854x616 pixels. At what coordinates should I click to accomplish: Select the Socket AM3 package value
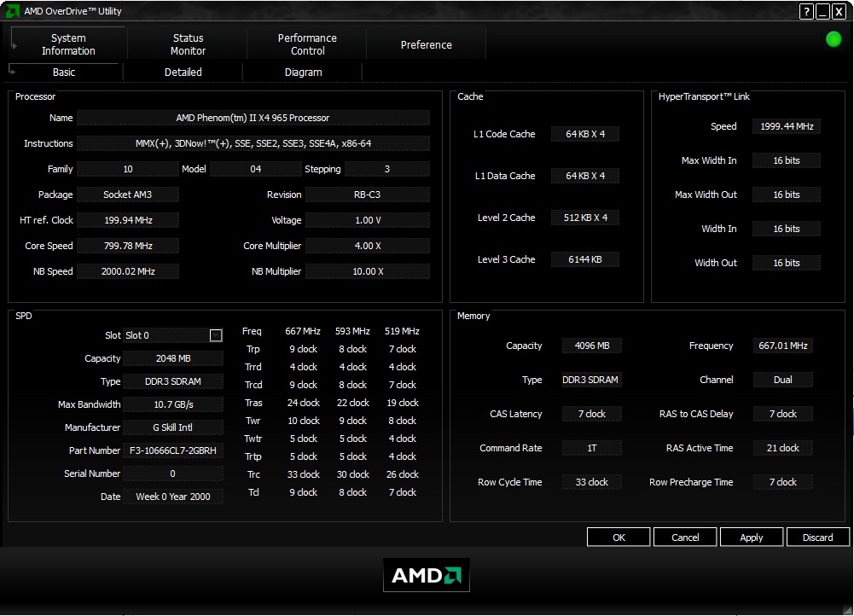tap(128, 195)
